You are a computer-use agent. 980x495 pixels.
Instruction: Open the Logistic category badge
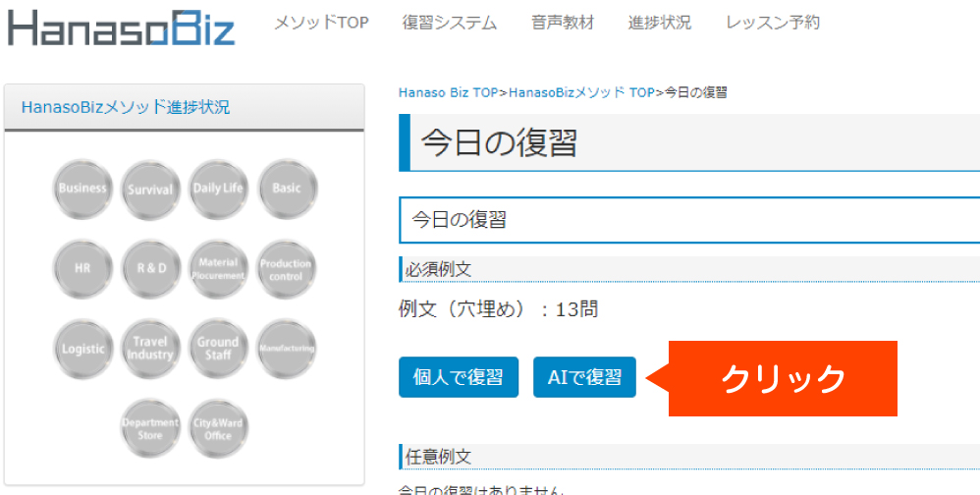point(83,349)
